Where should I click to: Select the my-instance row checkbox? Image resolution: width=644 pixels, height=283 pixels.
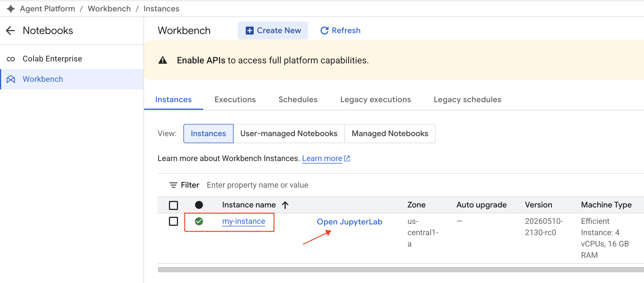173,221
